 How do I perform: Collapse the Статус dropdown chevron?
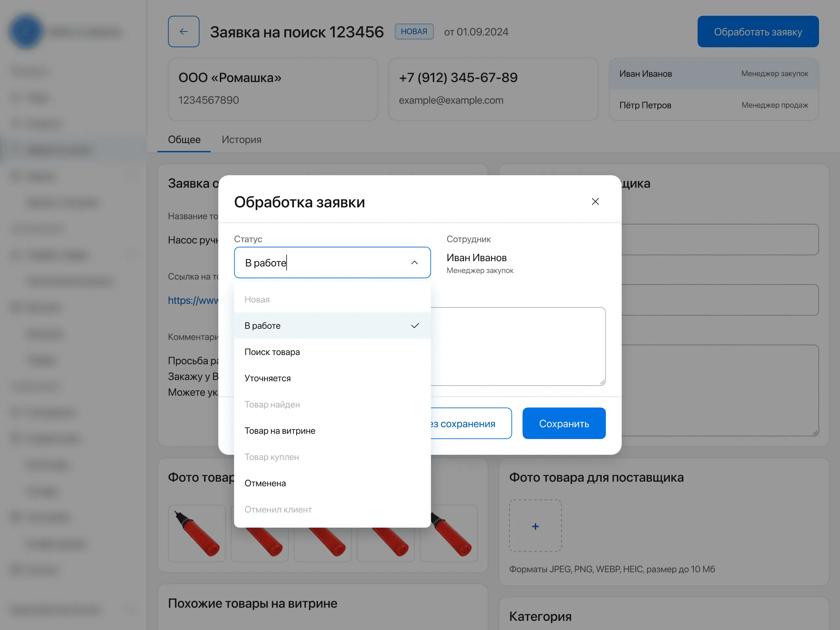(414, 263)
